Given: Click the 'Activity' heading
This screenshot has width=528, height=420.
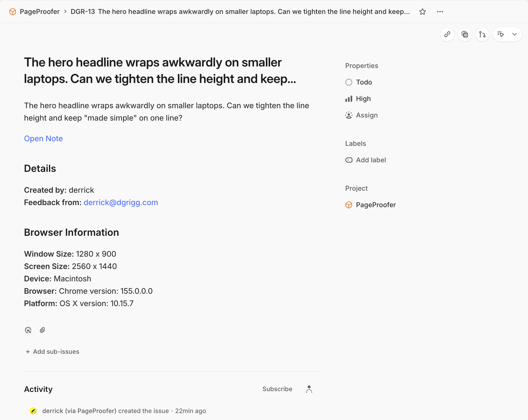Looking at the screenshot, I should 38,389.
